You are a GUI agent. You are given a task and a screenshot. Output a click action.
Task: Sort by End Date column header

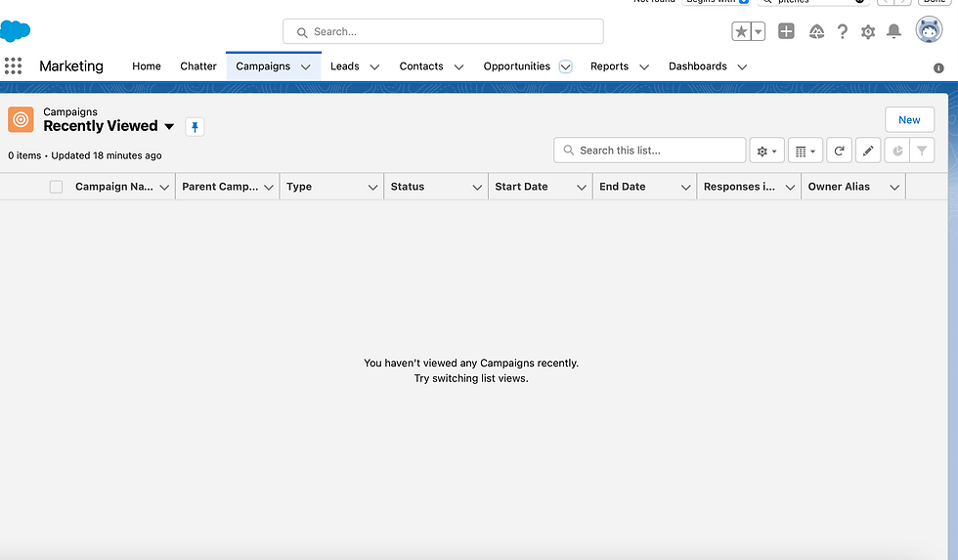coord(622,187)
